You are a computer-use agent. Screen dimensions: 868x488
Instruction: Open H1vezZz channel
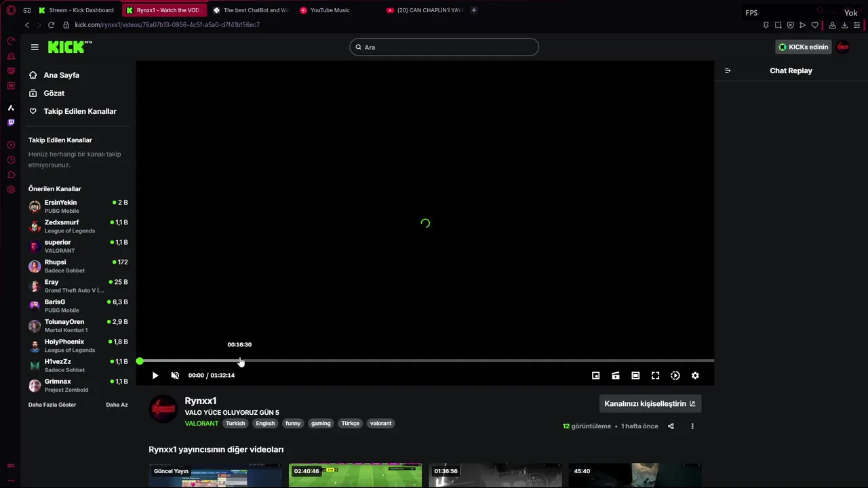click(78, 365)
